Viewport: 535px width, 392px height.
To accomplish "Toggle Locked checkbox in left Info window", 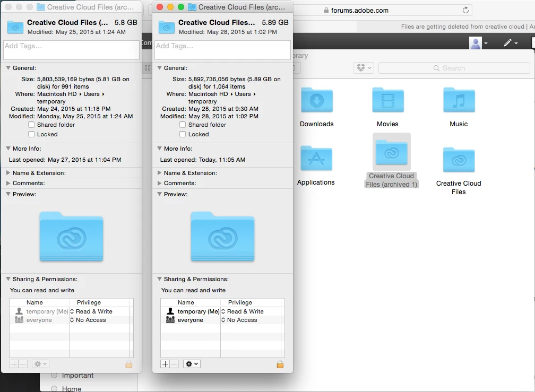I will coord(31,134).
